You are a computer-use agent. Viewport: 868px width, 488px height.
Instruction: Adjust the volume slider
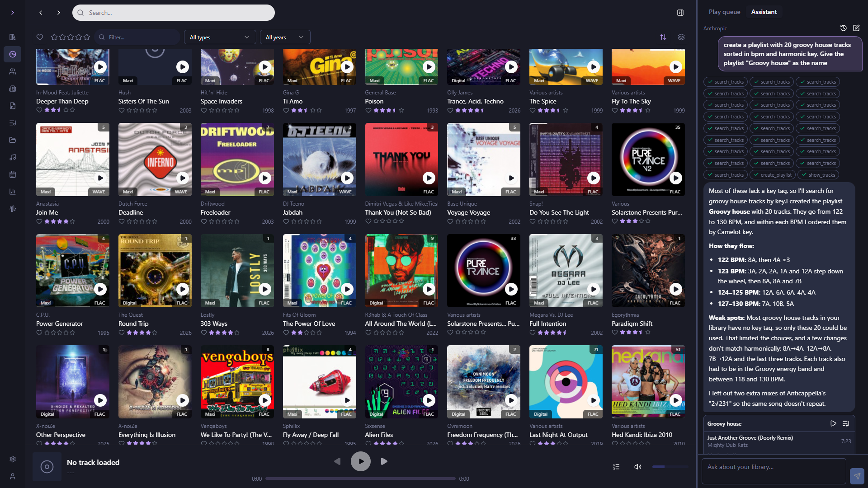click(670, 467)
